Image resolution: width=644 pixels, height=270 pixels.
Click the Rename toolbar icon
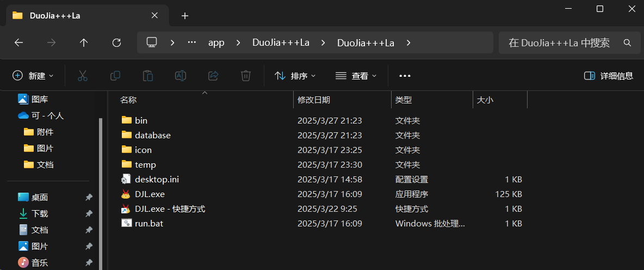[181, 76]
